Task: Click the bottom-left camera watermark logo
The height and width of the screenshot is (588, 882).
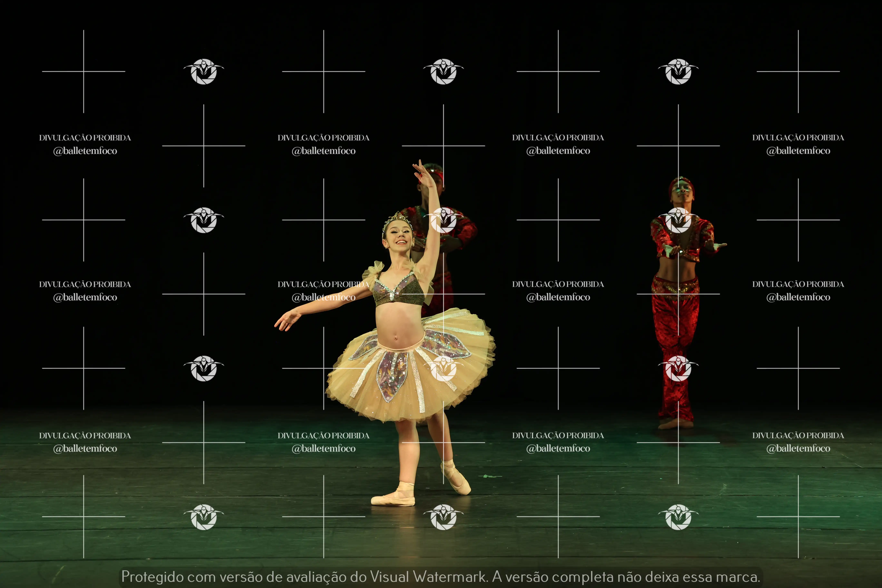Action: 204,517
